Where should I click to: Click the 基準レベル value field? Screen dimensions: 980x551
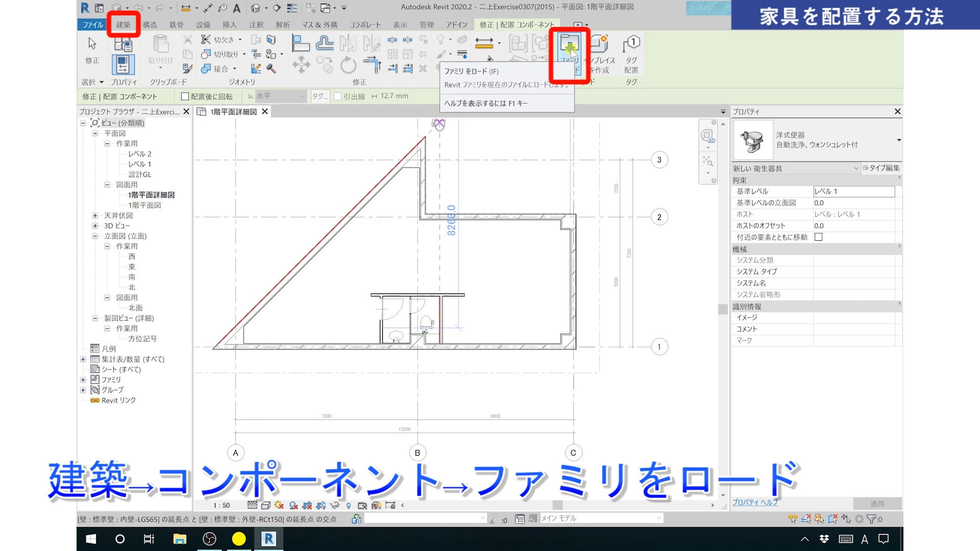click(853, 191)
